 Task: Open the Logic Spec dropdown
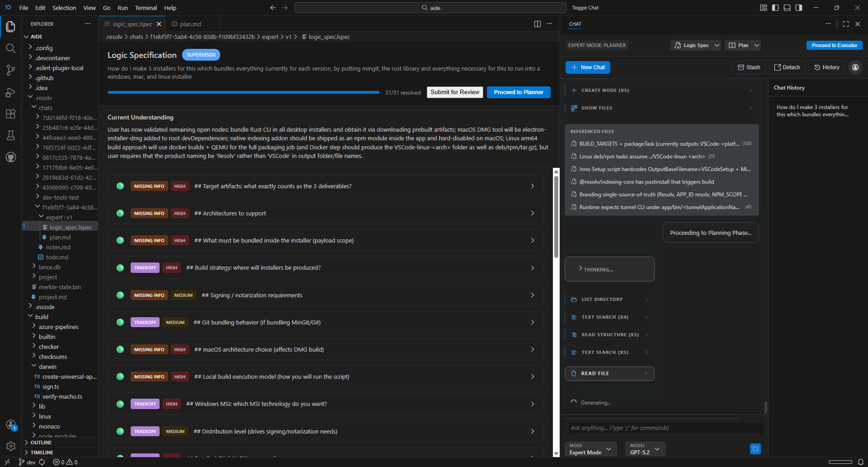point(695,45)
